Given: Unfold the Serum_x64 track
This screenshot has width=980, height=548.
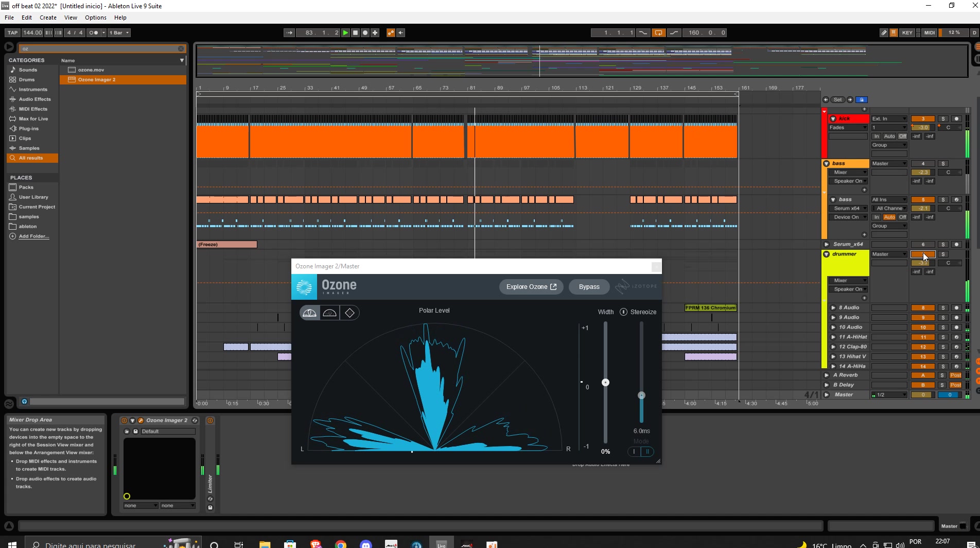Looking at the screenshot, I should [x=827, y=245].
